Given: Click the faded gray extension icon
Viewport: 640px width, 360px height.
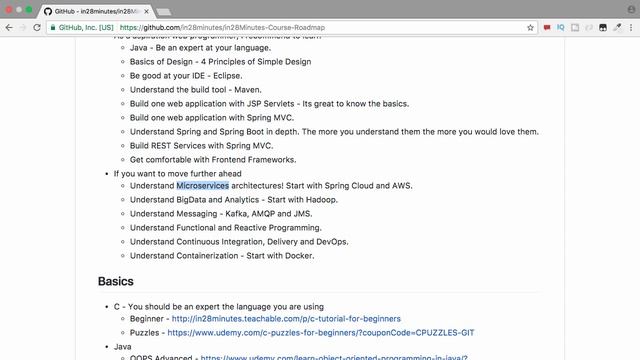Looking at the screenshot, I should 589,27.
